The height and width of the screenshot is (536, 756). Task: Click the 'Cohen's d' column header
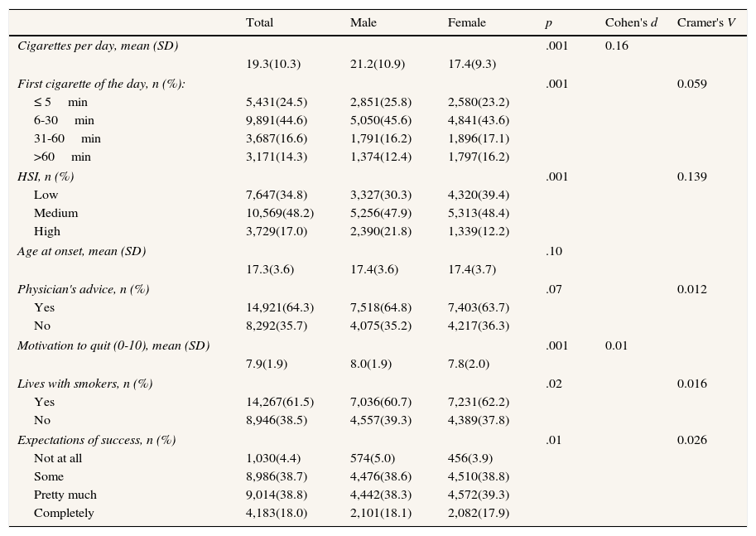coord(631,22)
